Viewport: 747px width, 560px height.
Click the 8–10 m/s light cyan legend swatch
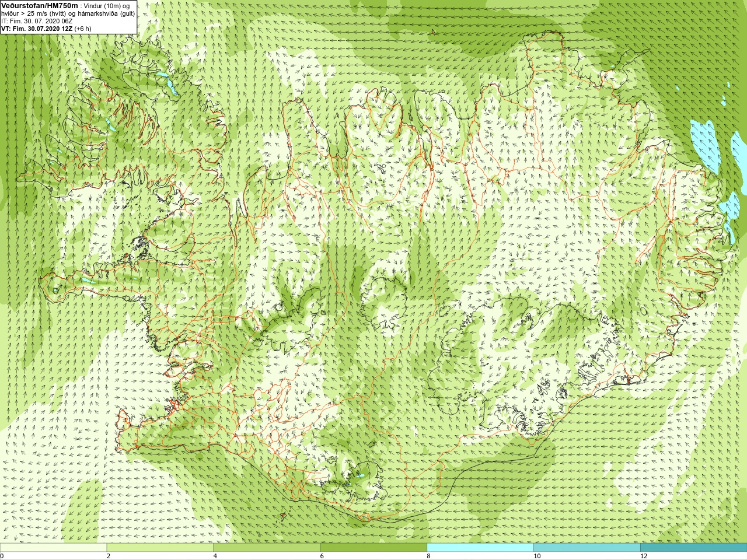[480, 548]
